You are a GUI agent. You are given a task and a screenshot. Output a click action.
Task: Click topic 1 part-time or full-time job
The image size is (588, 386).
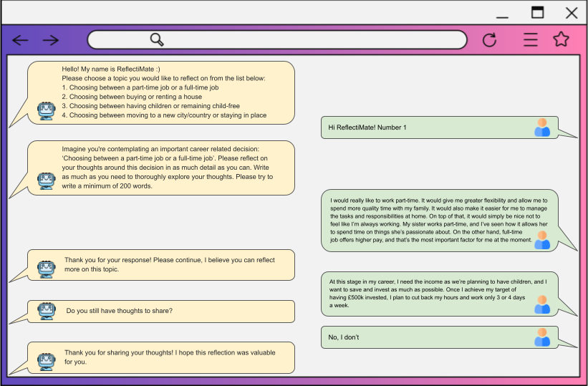(140, 87)
